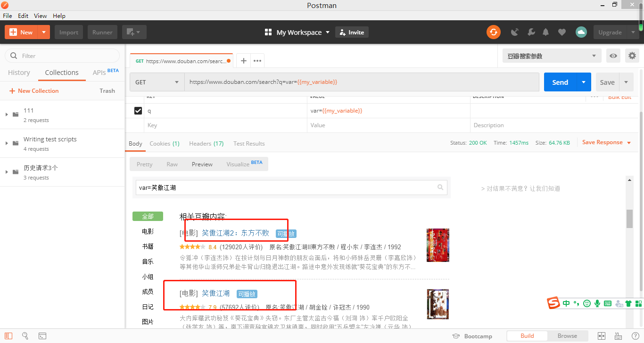Image resolution: width=644 pixels, height=343 pixels.
Task: Click the orange sync icon in header
Action: (493, 32)
